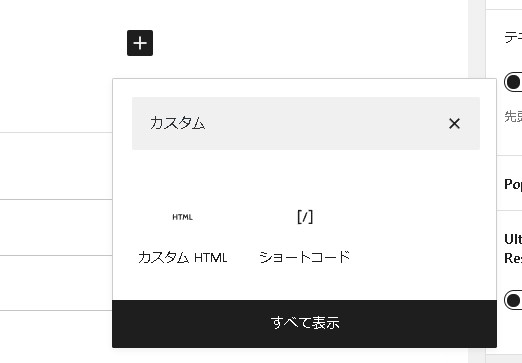Image resolution: width=522 pixels, height=363 pixels.
Task: Insert block via ショートコード label
Action: [305, 257]
